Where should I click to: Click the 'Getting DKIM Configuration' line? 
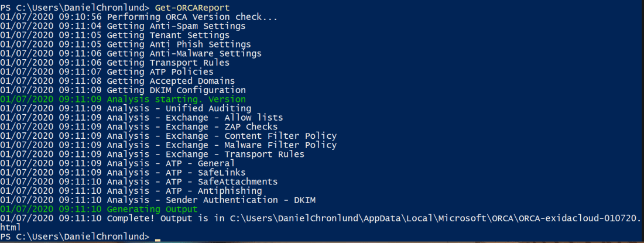(176, 90)
